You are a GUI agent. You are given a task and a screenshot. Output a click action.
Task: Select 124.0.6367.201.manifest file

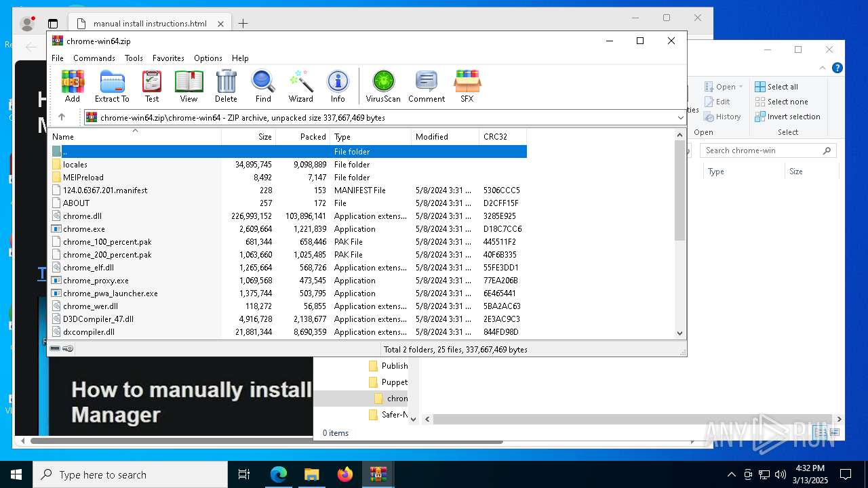(288, 190)
